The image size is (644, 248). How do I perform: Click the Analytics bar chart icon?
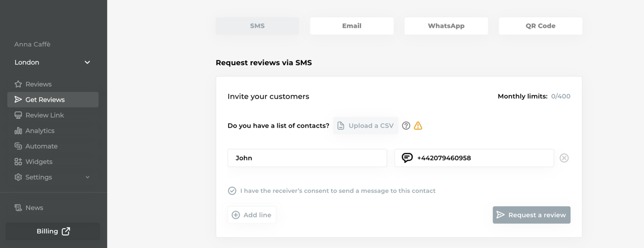click(18, 131)
